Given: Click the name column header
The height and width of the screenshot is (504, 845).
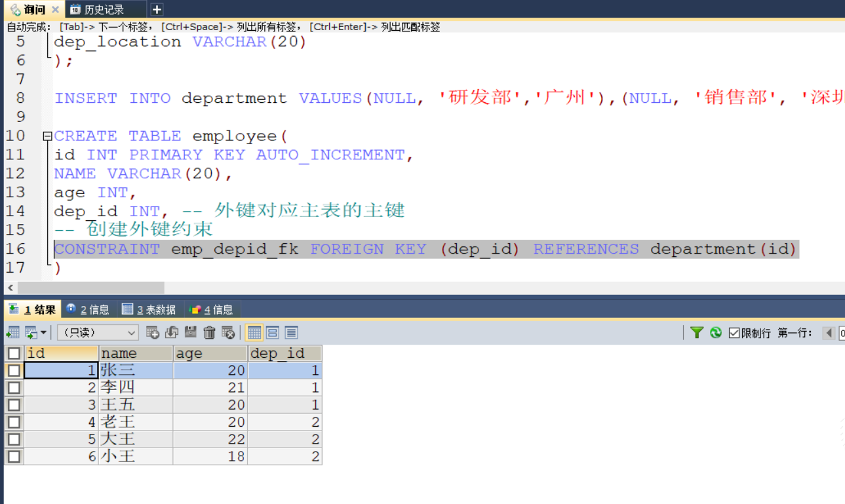Looking at the screenshot, I should coord(136,353).
